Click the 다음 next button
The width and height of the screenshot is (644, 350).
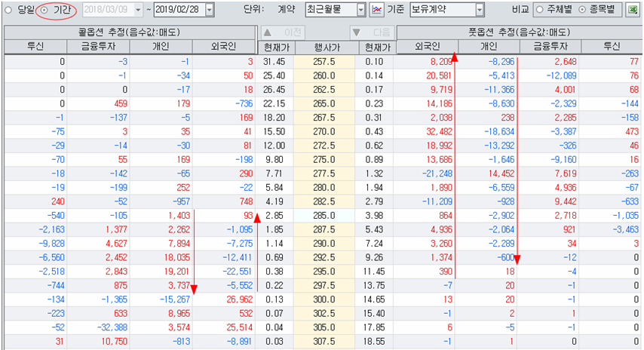pos(372,32)
